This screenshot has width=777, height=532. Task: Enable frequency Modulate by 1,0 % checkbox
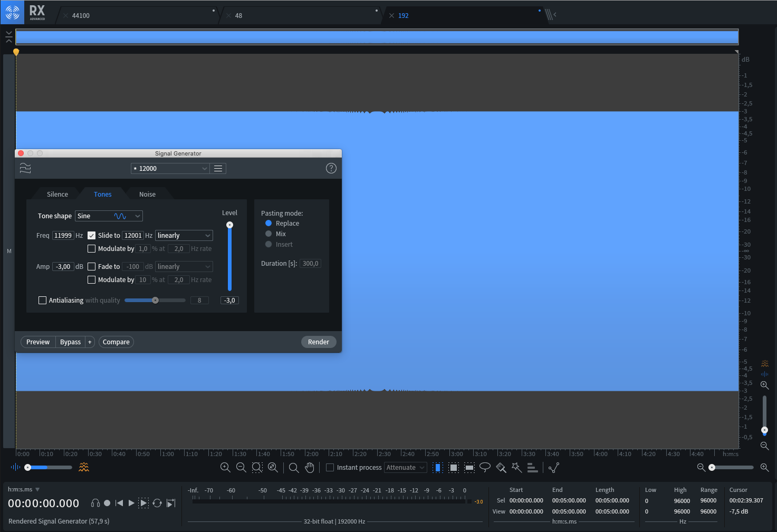91,249
